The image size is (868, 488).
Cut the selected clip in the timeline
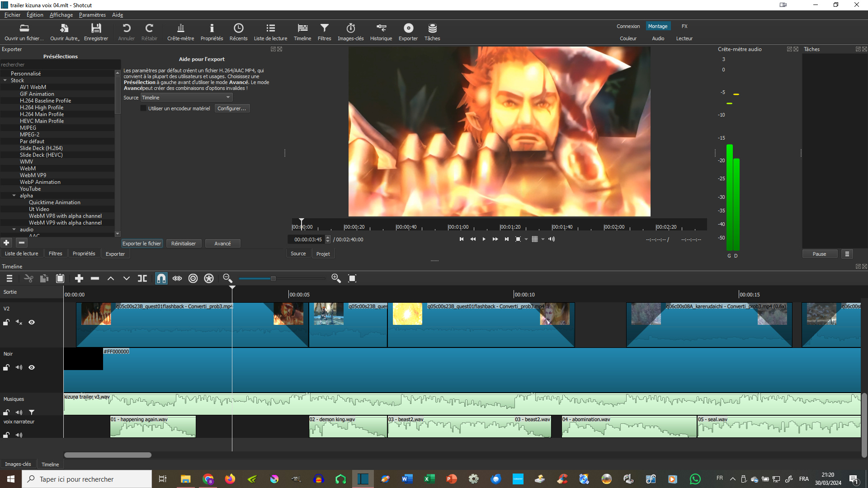click(28, 278)
